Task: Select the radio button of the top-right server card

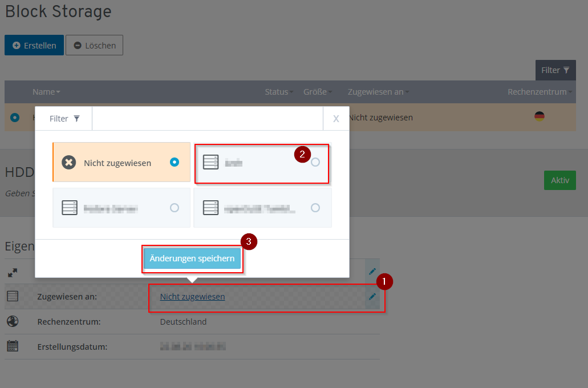Action: (x=315, y=162)
